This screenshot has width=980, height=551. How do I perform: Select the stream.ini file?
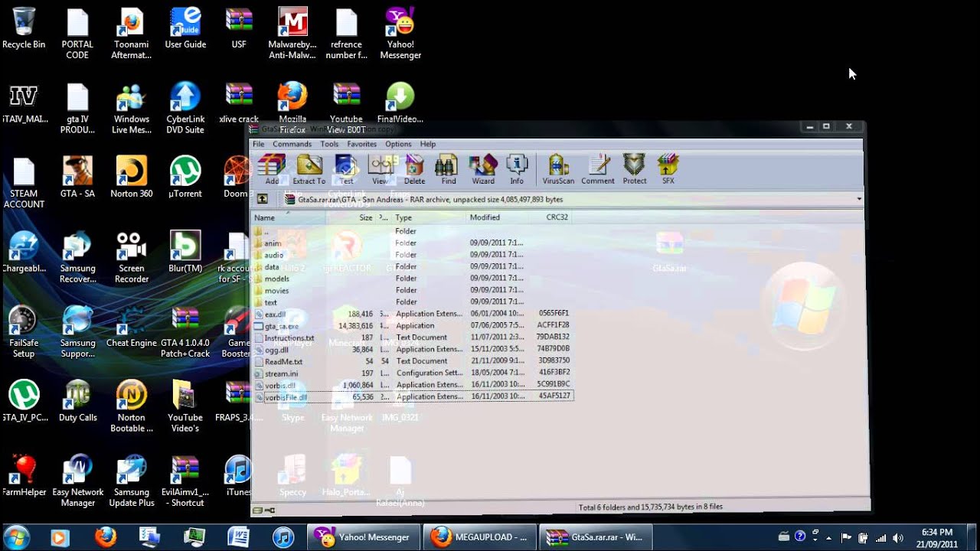tap(412, 373)
